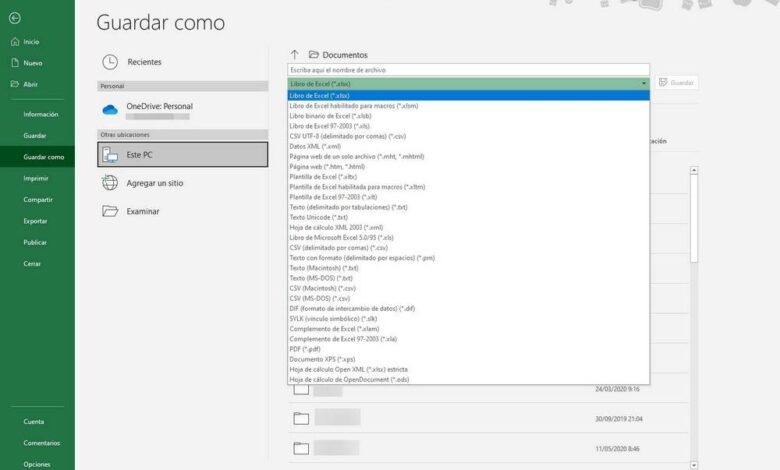Select DIF (formato de intercambio de datos)
This screenshot has height=470, width=780.
pos(469,309)
